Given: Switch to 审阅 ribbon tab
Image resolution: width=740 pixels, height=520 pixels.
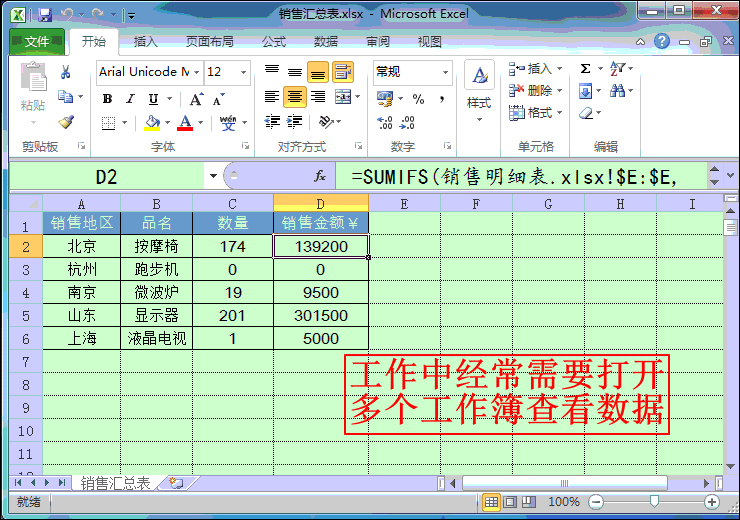Looking at the screenshot, I should click(x=378, y=42).
